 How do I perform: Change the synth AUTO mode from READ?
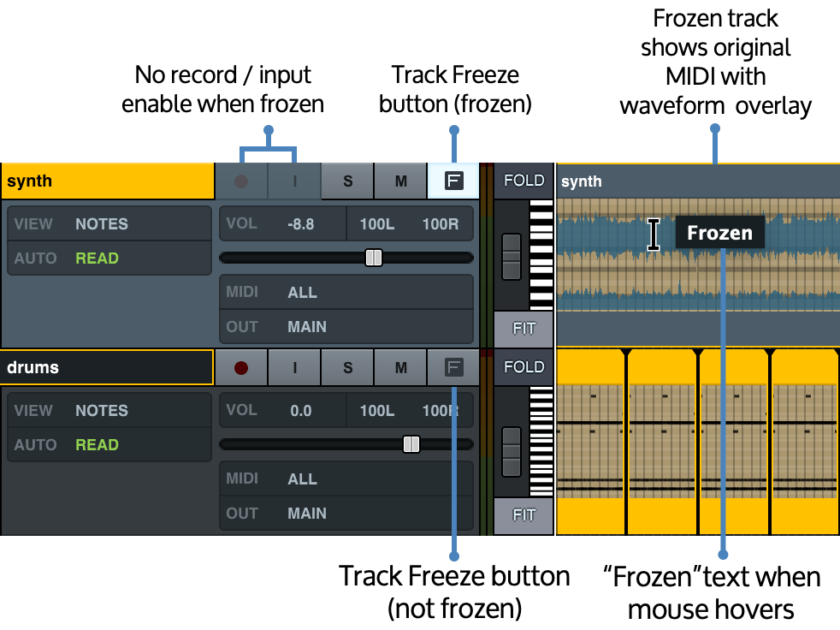tap(97, 258)
